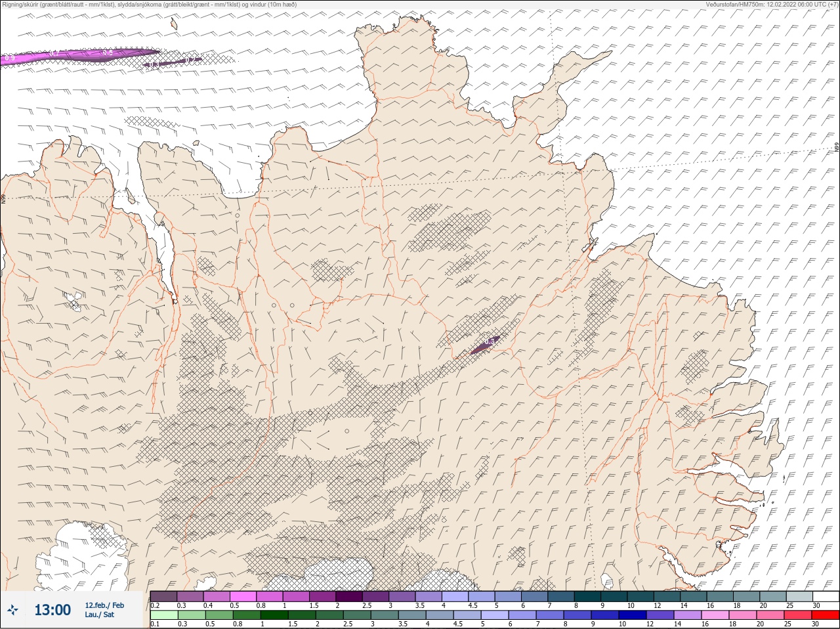Click the pale green 0.1 swatch, lower legend row
This screenshot has width=840, height=629.
163,615
